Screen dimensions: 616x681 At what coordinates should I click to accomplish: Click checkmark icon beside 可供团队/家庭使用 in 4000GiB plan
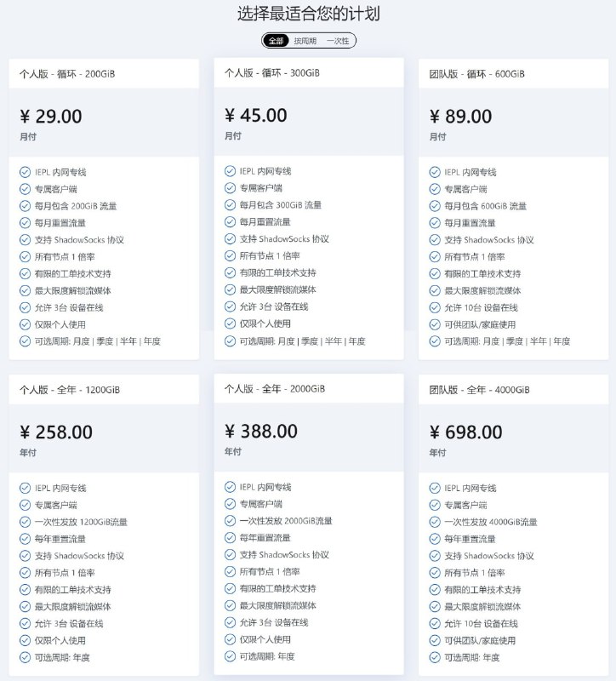[x=435, y=640]
